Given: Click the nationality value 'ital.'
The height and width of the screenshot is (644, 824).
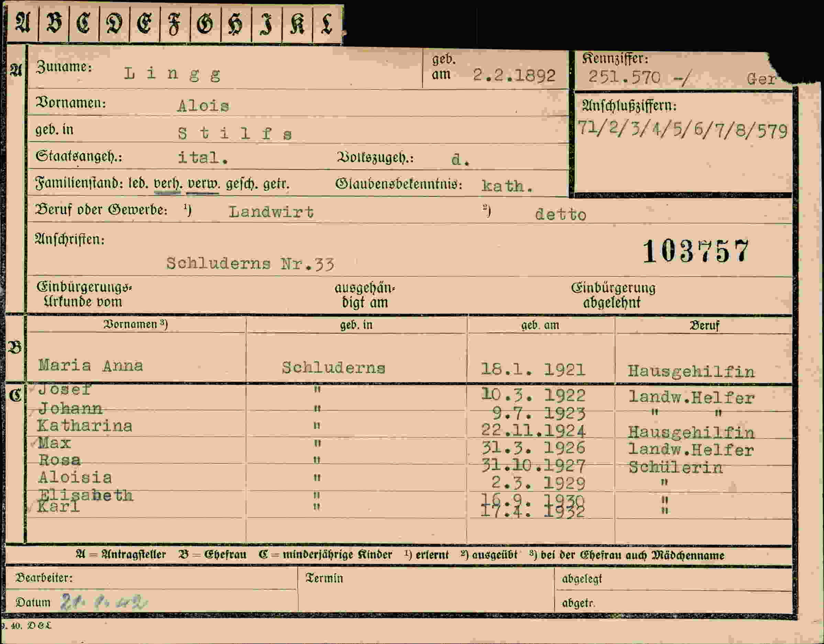Looking at the screenshot, I should tap(203, 158).
